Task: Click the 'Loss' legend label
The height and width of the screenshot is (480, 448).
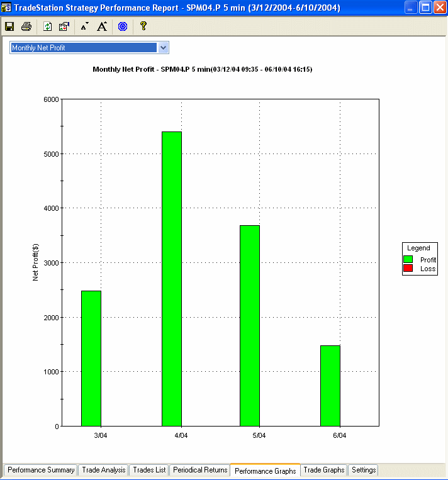Action: pos(428,269)
